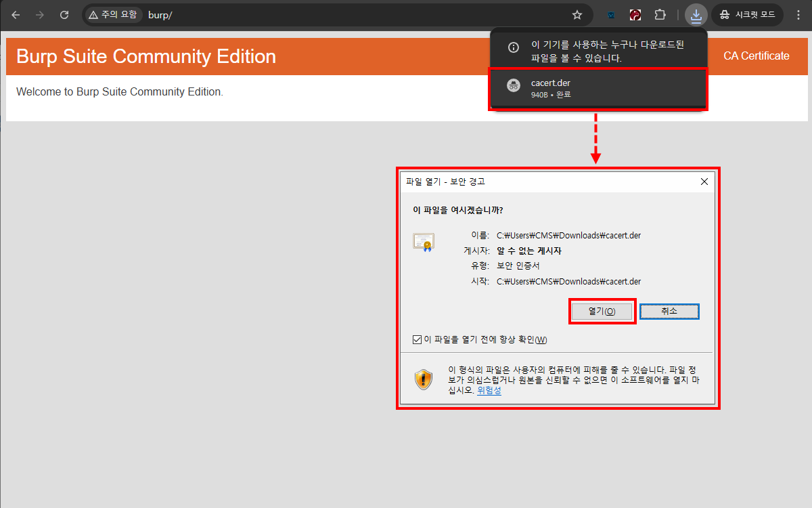Image resolution: width=812 pixels, height=508 pixels.
Task: Click the 열기(O) button to open the file
Action: point(602,311)
